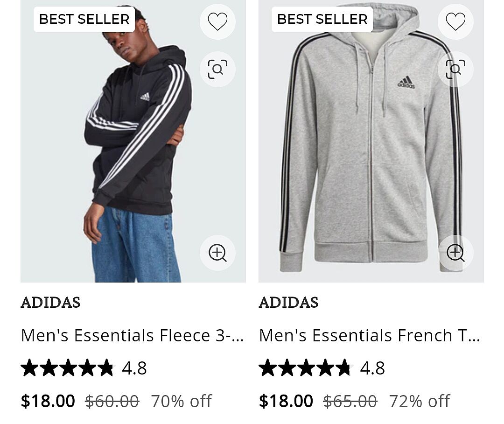The image size is (504, 424).
Task: Click the $18.00 price of the Fleece hoodie
Action: pos(48,401)
